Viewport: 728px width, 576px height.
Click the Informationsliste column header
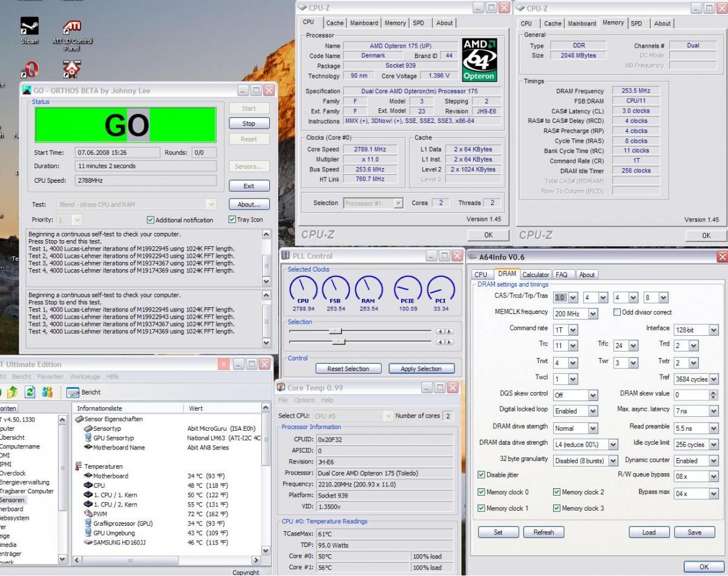(x=129, y=408)
